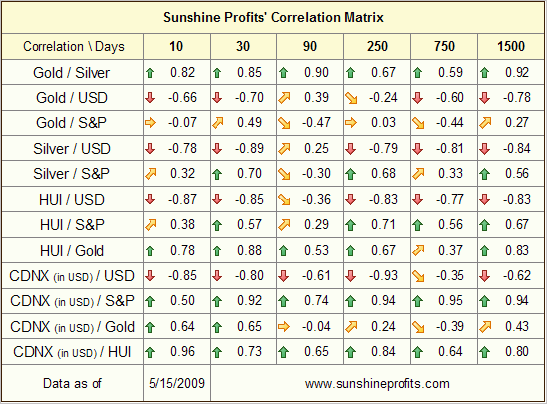Click the -0.93 value in 250 column
This screenshot has height=404, width=547.
click(x=383, y=276)
